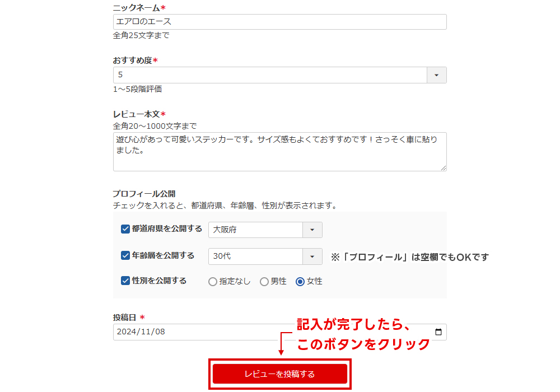Focus the ニックネーム text field
The image size is (560, 392).
pos(279,22)
